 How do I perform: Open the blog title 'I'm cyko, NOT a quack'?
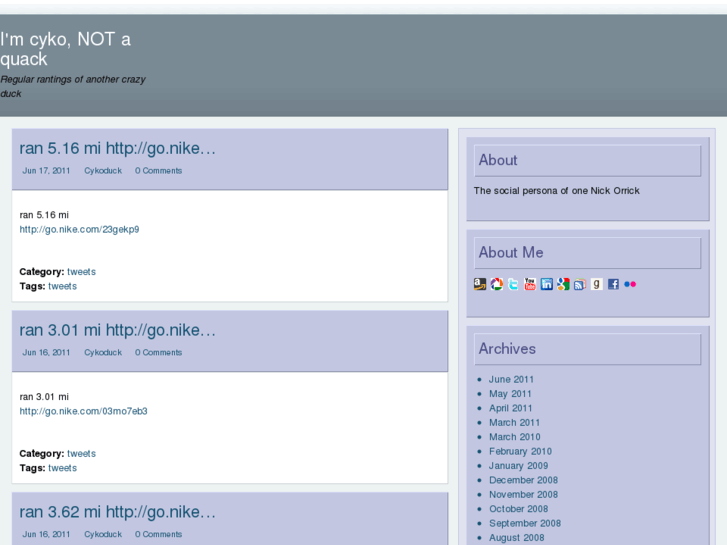click(65, 49)
